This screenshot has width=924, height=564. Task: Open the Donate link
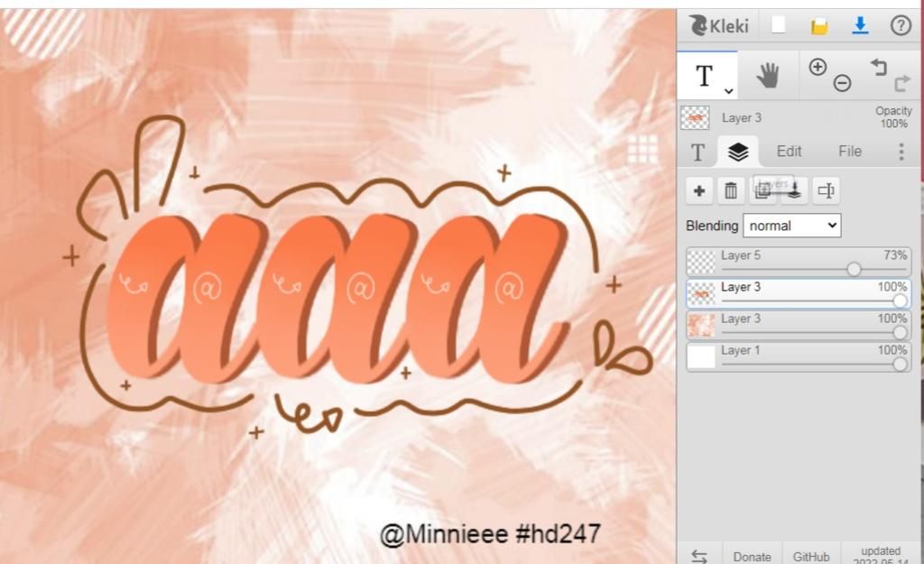click(x=752, y=557)
